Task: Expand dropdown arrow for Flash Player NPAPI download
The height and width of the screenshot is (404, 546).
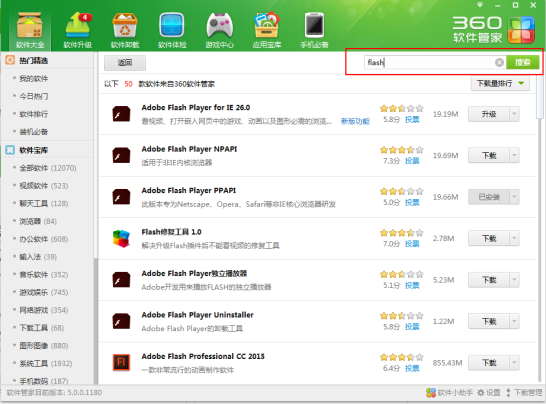Action: pyautogui.click(x=514, y=155)
